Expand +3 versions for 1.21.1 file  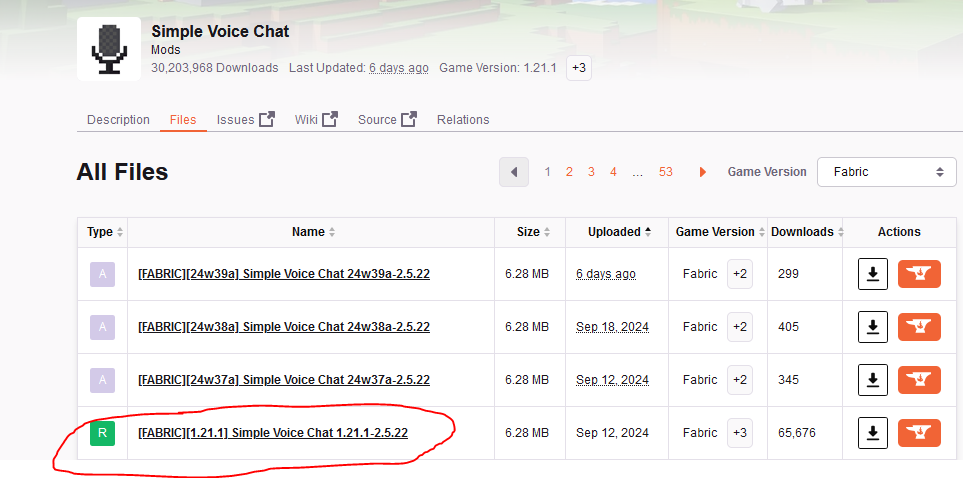point(739,433)
